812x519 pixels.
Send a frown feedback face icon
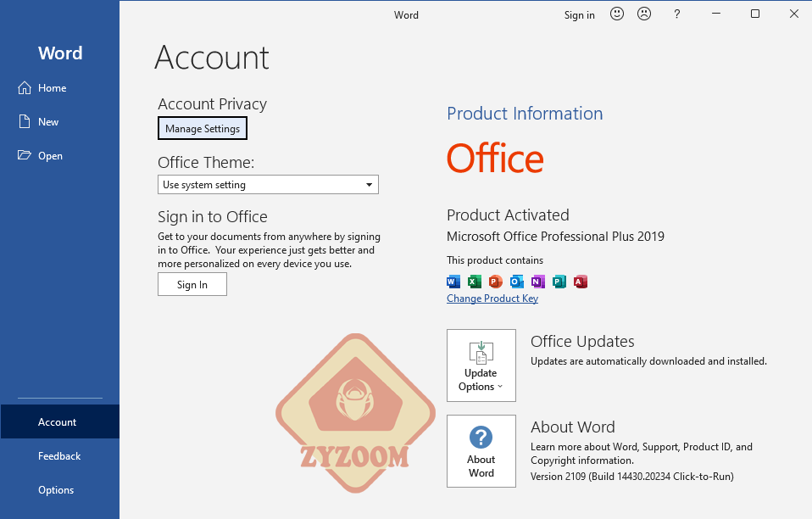(x=644, y=14)
